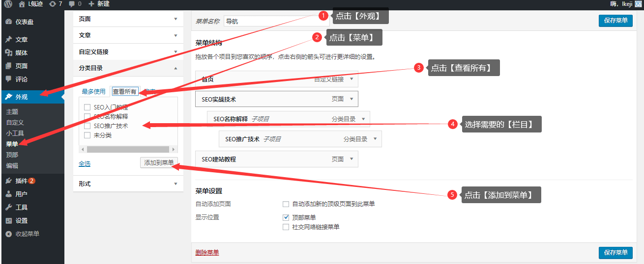Click the 收起菜单 collapse arrow icon
The height and width of the screenshot is (264, 644).
tap(8, 234)
